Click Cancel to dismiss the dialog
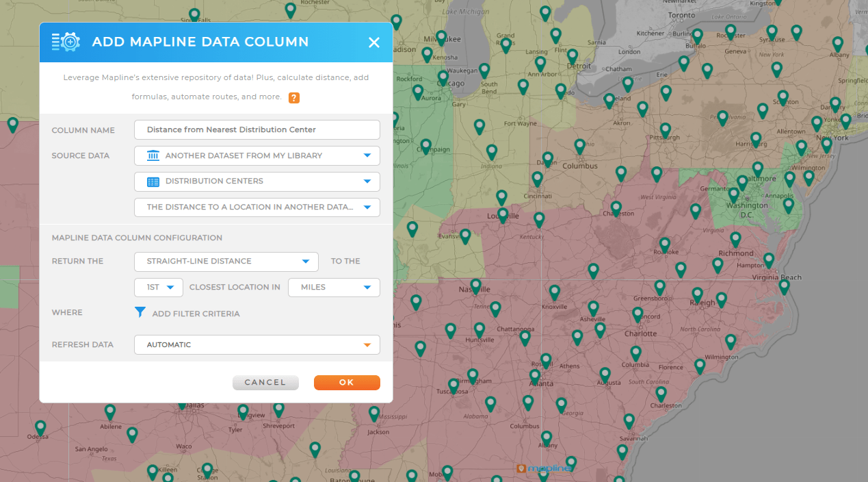The width and height of the screenshot is (868, 482). (265, 382)
